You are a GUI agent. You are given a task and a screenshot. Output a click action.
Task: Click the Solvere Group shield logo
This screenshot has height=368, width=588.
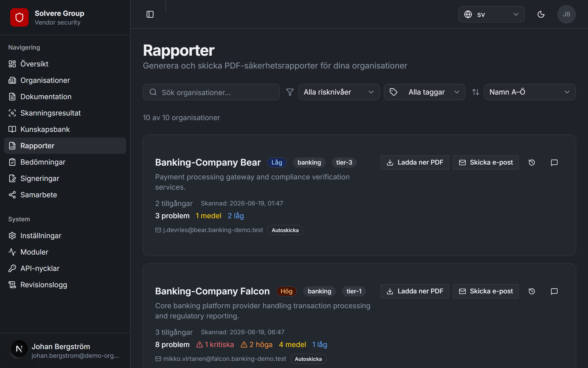click(x=19, y=17)
